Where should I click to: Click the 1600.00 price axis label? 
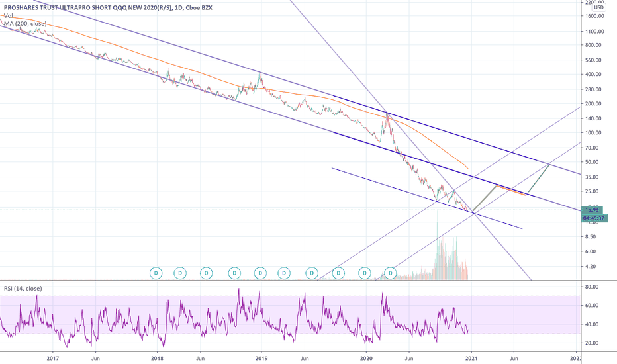[594, 16]
